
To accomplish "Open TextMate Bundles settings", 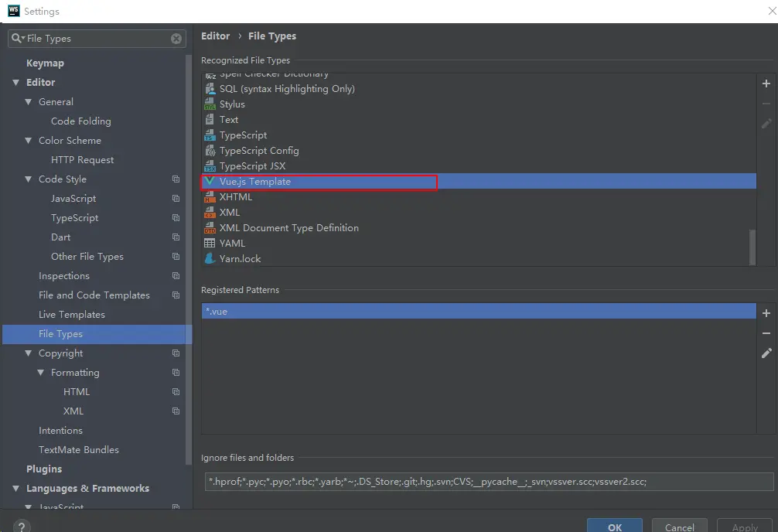I will pyautogui.click(x=79, y=450).
